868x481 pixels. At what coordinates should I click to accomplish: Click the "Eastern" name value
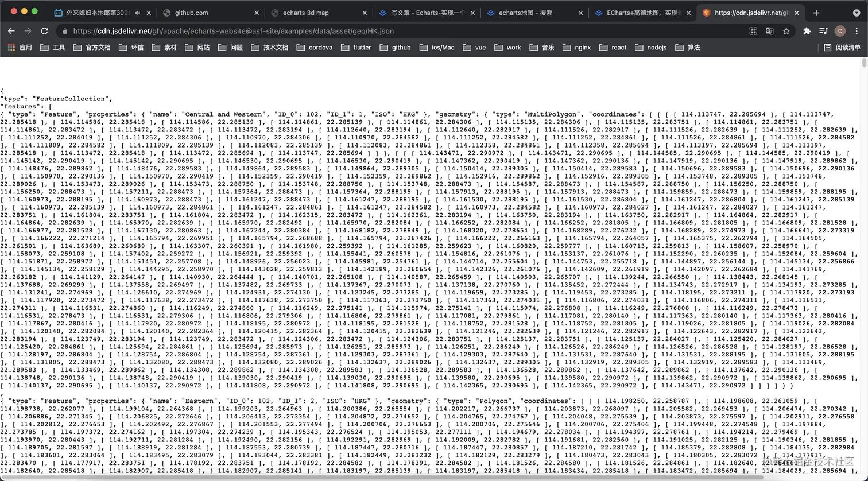tap(200, 401)
